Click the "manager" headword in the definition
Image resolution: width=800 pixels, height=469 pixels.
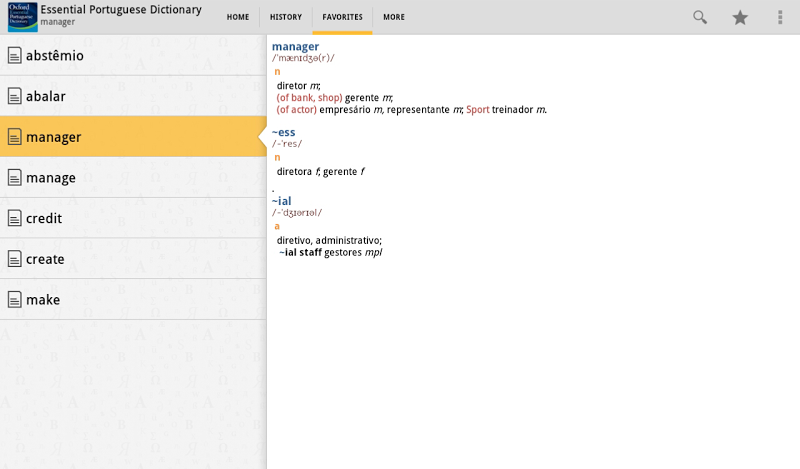[295, 46]
